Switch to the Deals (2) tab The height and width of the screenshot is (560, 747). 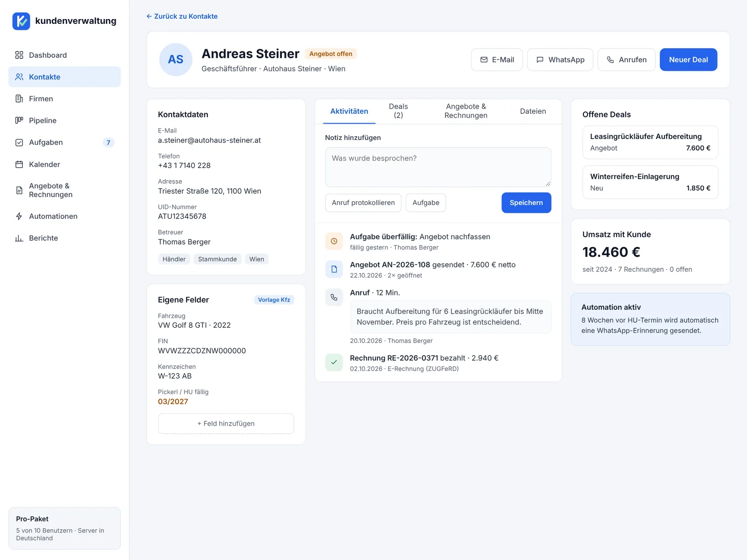click(x=398, y=111)
